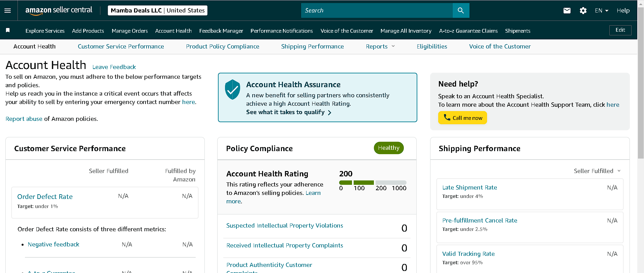Click the Account Health Rating value 200

pos(346,174)
